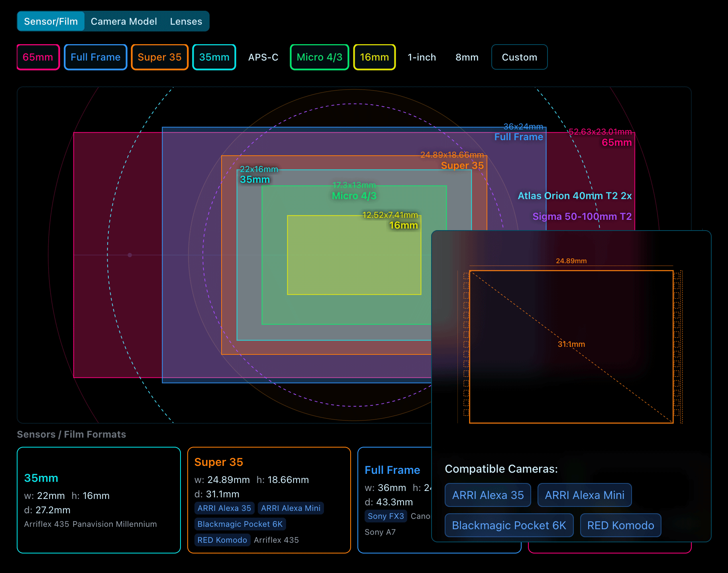Click the Arriflex 435 tag on Super 35 card
The image size is (728, 573).
276,540
